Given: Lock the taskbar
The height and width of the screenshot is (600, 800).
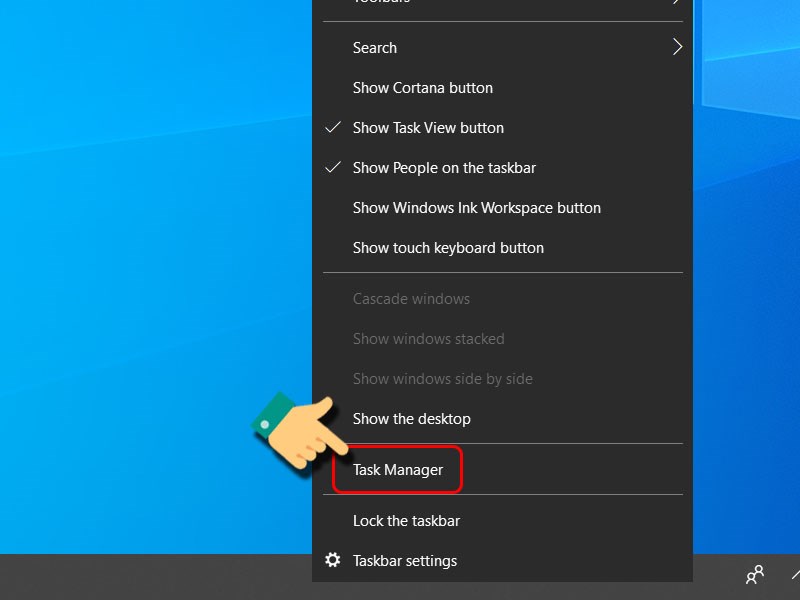Looking at the screenshot, I should coord(406,521).
